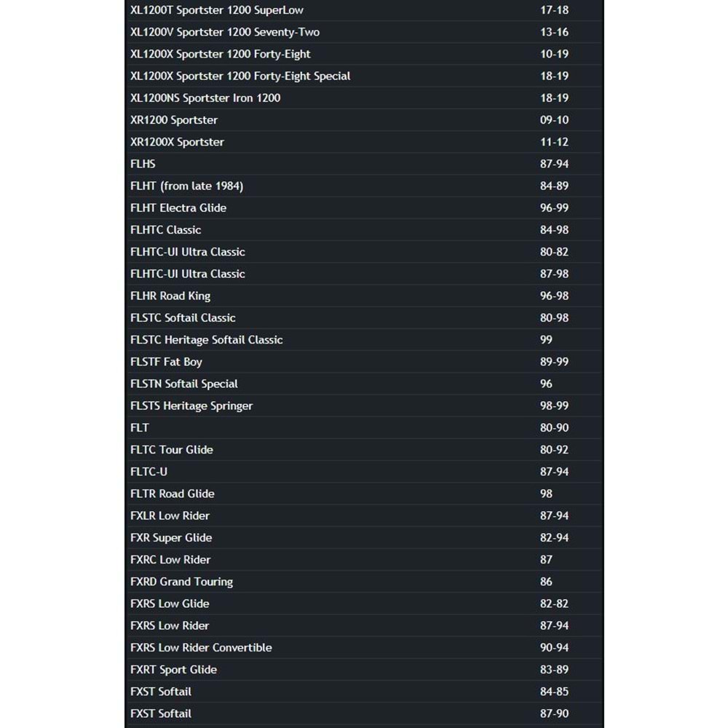Click the FXST Softail 84-85 row
Screen dimensions: 728x728
364,692
